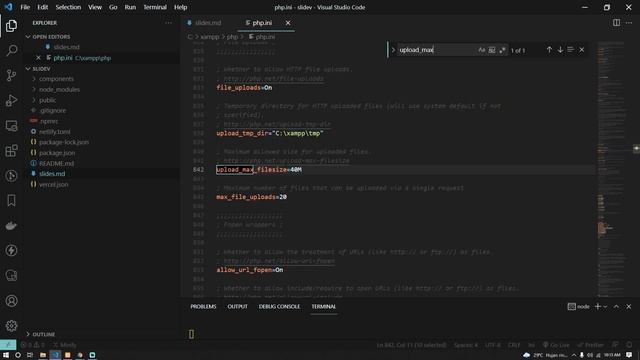
Task: Open the Extensions view
Action: 11,151
